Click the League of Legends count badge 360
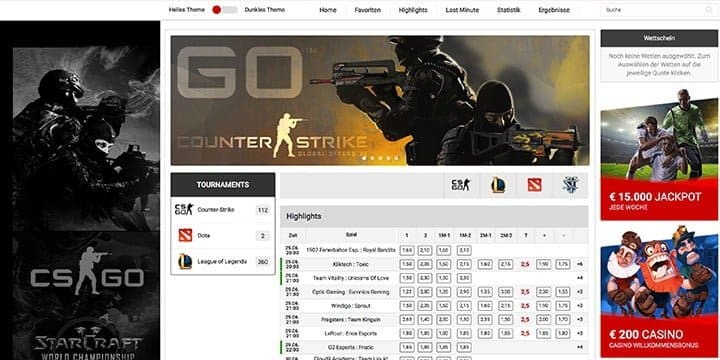This screenshot has width=720, height=360. [x=263, y=262]
